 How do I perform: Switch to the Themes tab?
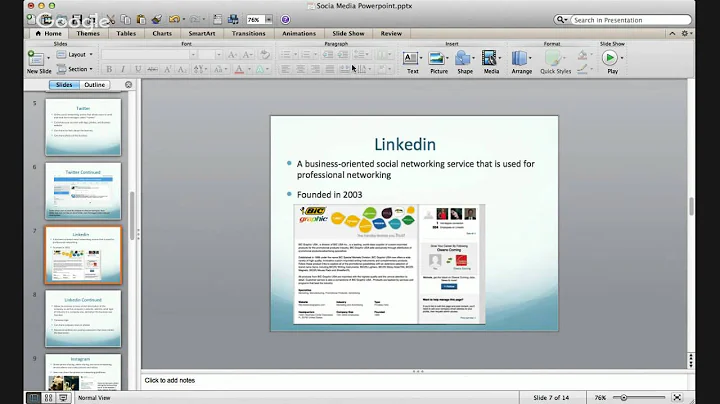pyautogui.click(x=88, y=34)
